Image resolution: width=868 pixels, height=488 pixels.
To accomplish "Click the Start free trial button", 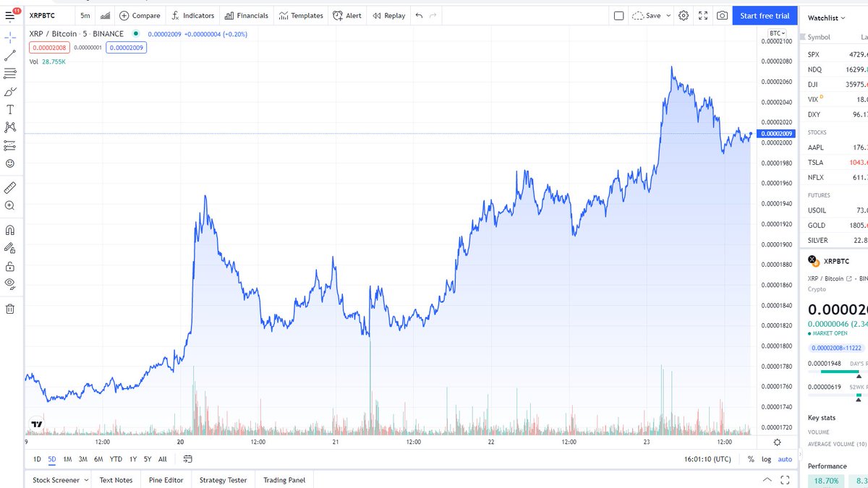I will click(765, 15).
